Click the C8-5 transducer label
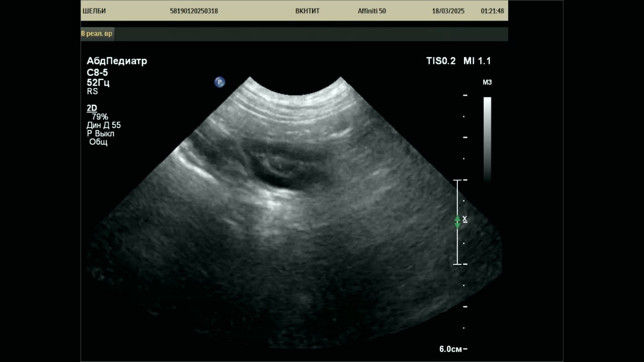The height and width of the screenshot is (362, 644). [97, 72]
